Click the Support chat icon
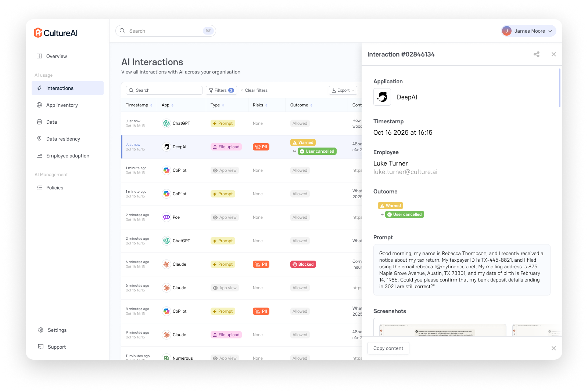The image size is (588, 392). [x=41, y=347]
